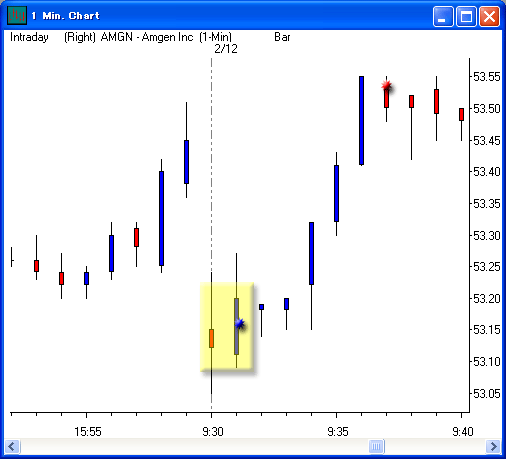Viewport: 506px width, 459px height.
Task: Click the tall blue candle reaching 53.55
Action: click(x=361, y=120)
